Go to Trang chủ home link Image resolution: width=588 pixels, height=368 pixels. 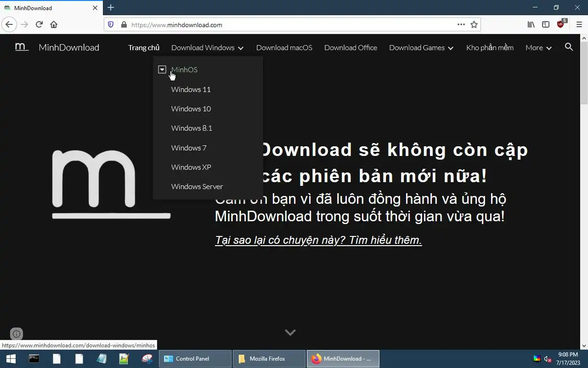click(144, 47)
